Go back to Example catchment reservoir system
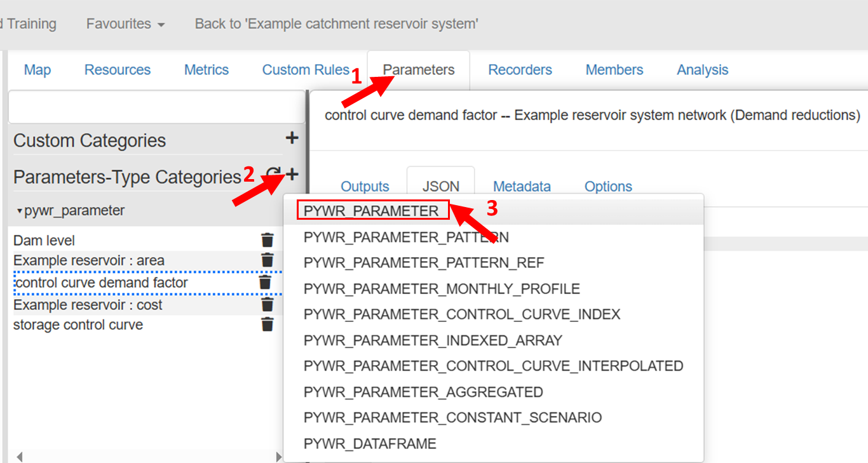Image resolution: width=868 pixels, height=463 pixels. coord(336,24)
